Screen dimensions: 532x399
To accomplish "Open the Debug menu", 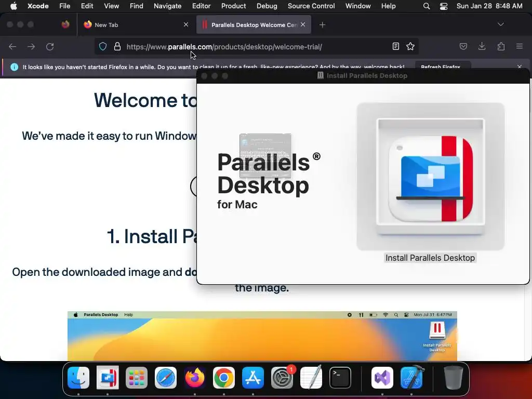I will click(267, 6).
